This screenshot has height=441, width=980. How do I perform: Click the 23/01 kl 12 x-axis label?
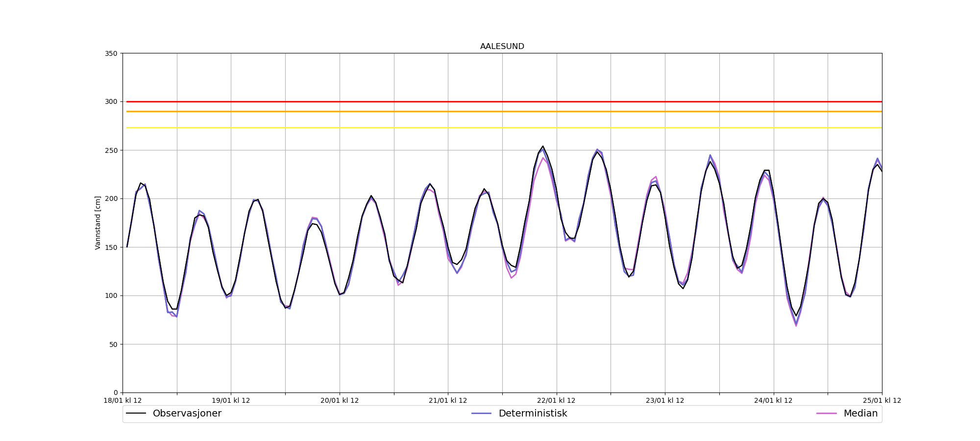[x=665, y=401]
